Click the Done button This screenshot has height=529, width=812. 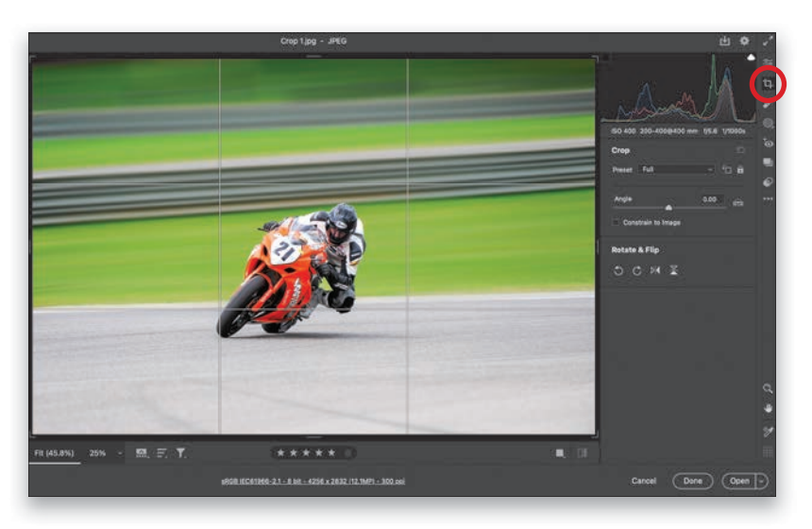[x=693, y=481]
